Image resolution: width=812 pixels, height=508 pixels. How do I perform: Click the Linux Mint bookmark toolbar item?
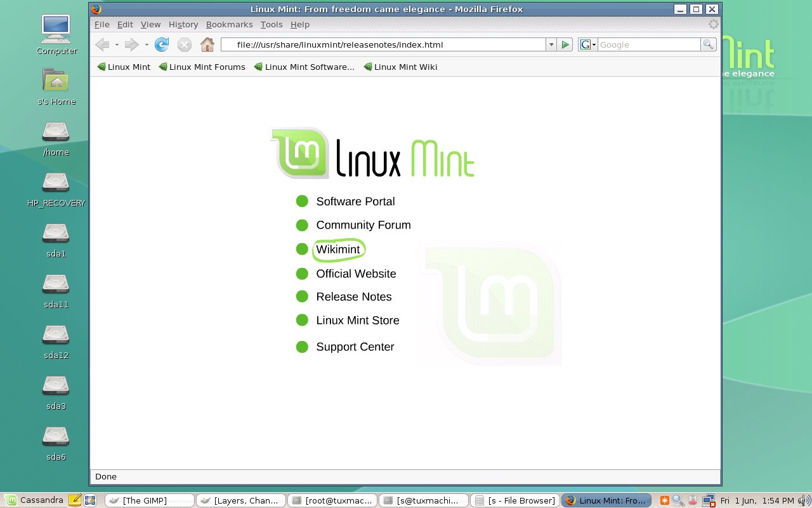124,67
